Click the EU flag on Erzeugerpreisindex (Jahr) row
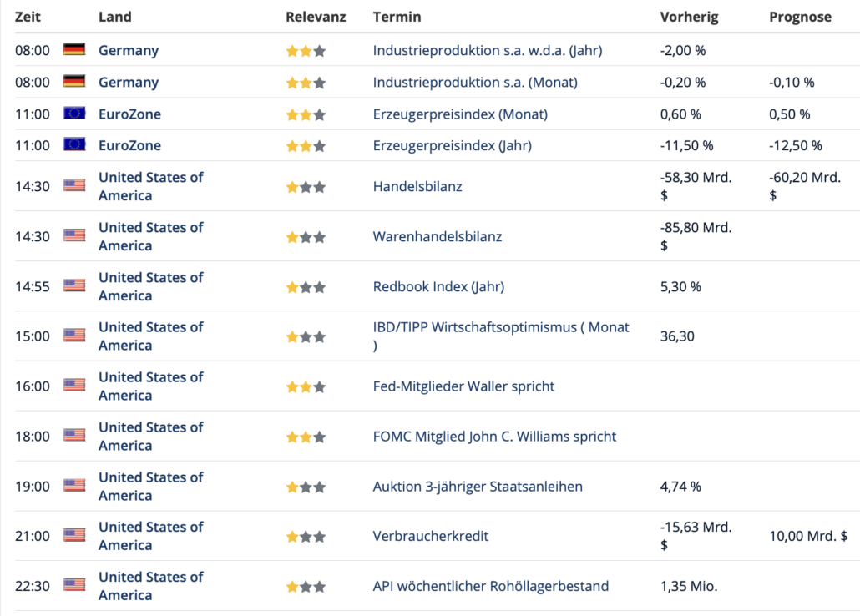 coord(74,145)
